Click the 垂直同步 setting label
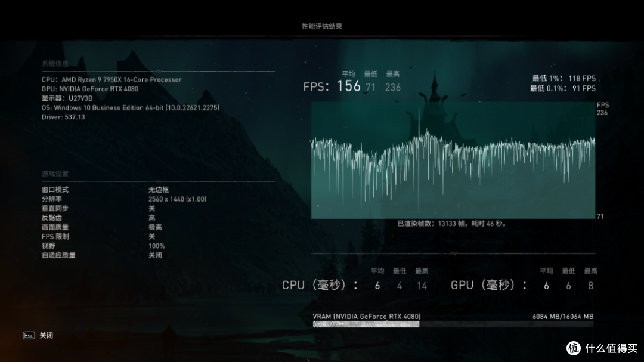644x362 pixels. point(55,208)
